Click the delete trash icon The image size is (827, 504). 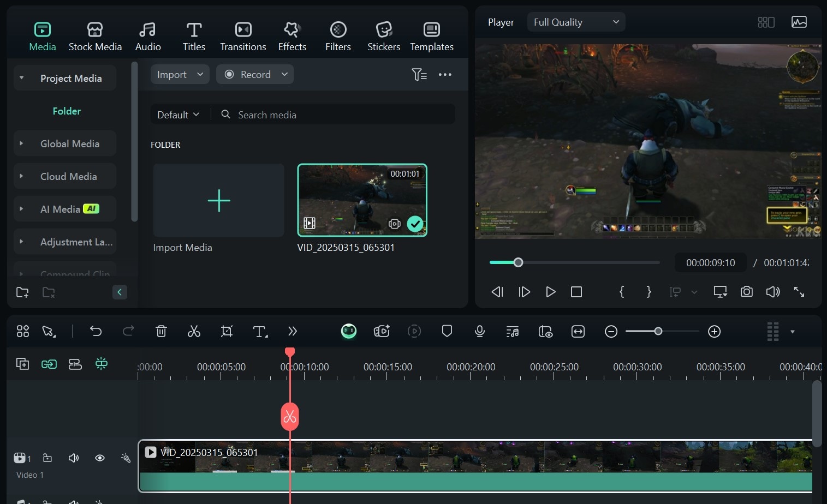click(x=161, y=331)
